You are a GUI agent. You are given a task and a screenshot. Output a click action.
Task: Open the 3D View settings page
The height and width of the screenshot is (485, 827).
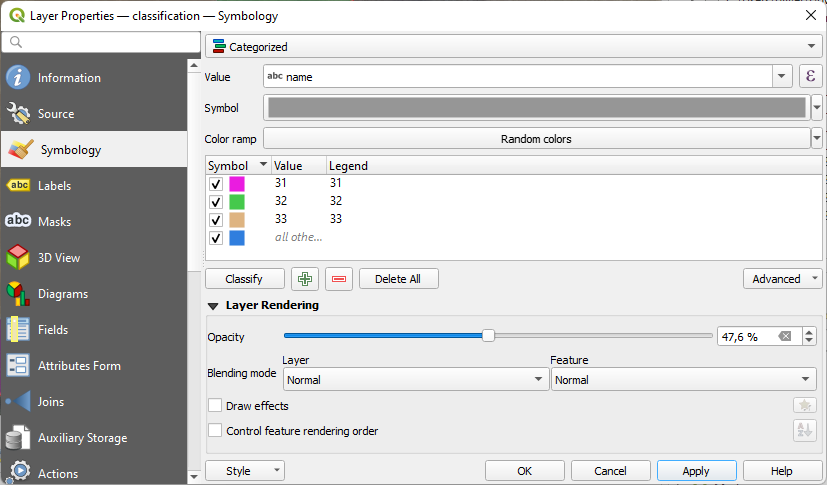[x=59, y=258]
